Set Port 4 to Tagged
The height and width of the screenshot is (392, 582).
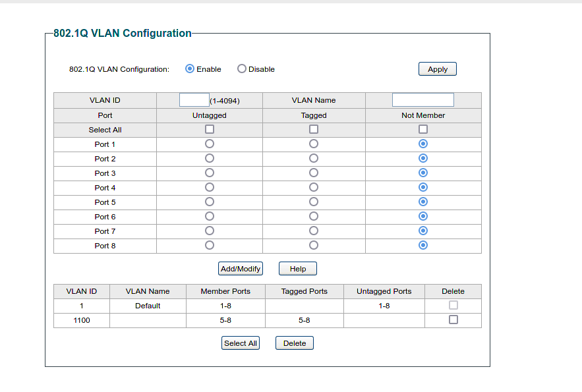tap(314, 187)
